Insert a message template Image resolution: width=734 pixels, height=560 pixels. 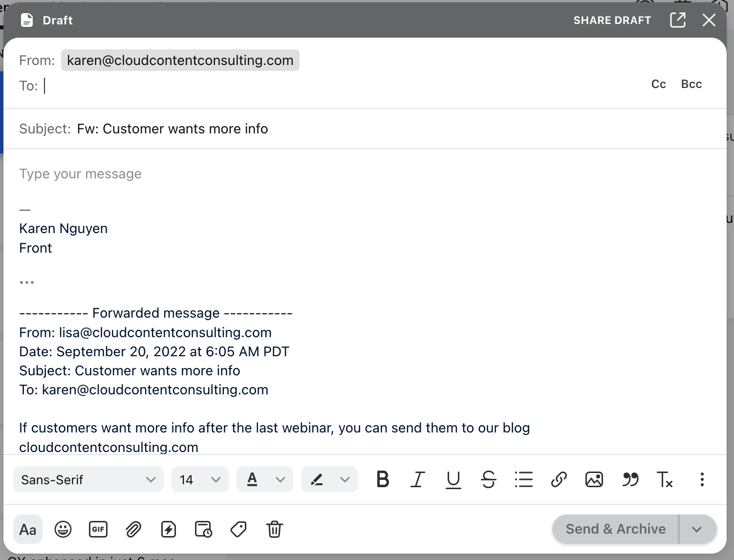click(x=169, y=529)
